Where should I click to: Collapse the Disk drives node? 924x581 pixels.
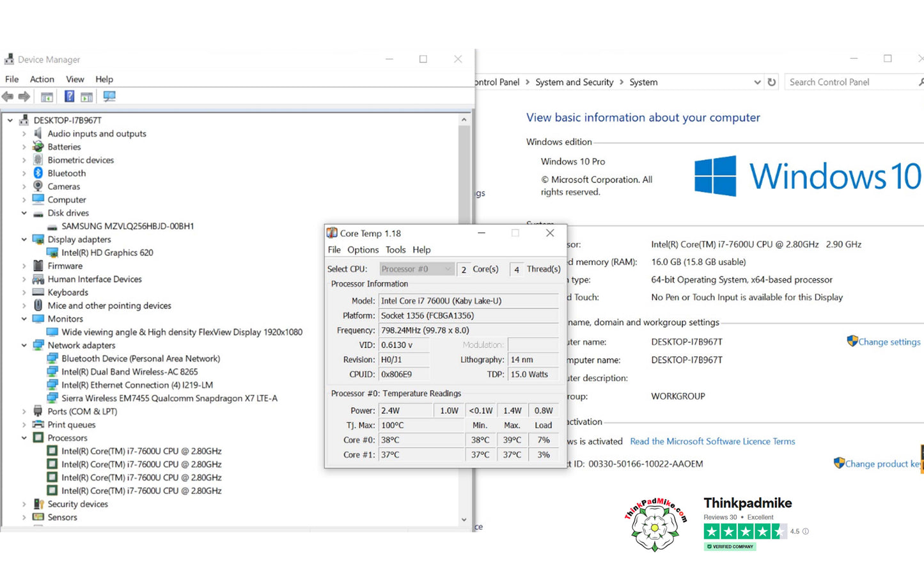[x=24, y=213]
